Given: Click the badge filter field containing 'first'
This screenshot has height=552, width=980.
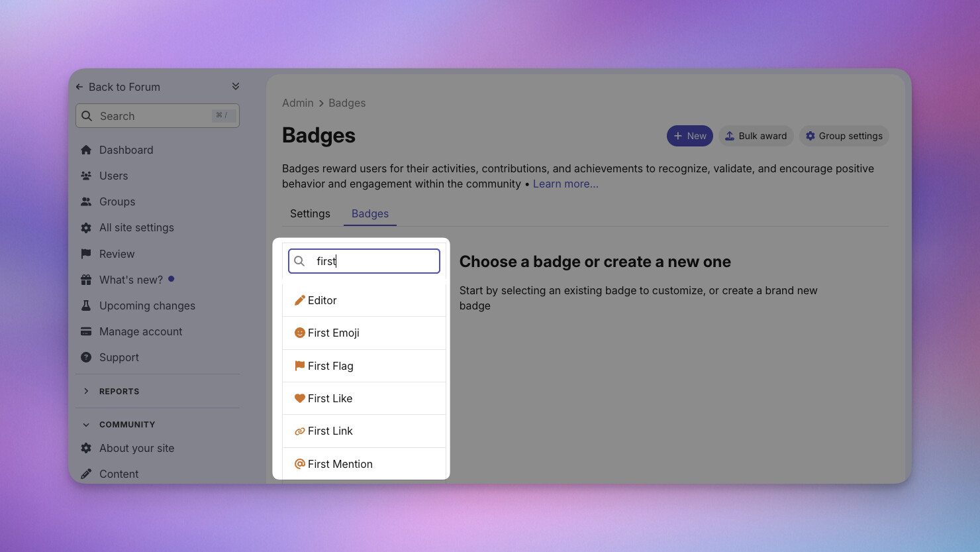Looking at the screenshot, I should pyautogui.click(x=364, y=261).
